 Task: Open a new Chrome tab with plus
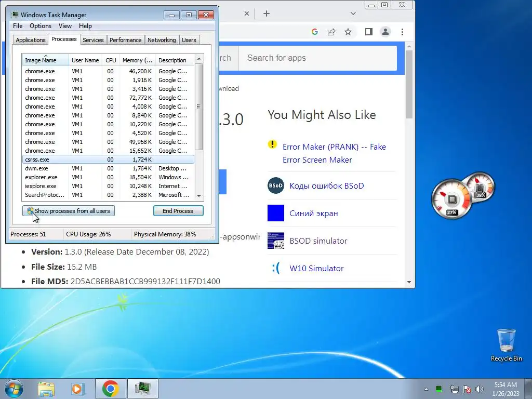coord(267,14)
